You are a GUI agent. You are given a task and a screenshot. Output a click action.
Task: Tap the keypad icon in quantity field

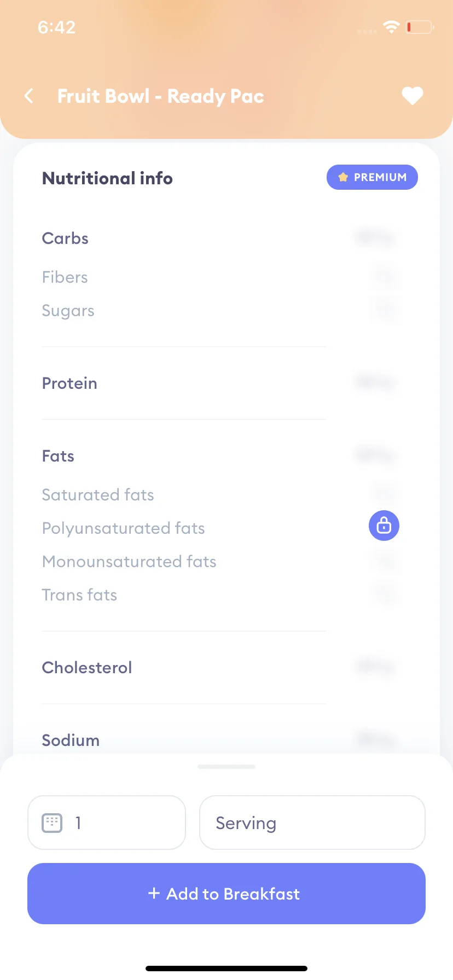tap(52, 822)
